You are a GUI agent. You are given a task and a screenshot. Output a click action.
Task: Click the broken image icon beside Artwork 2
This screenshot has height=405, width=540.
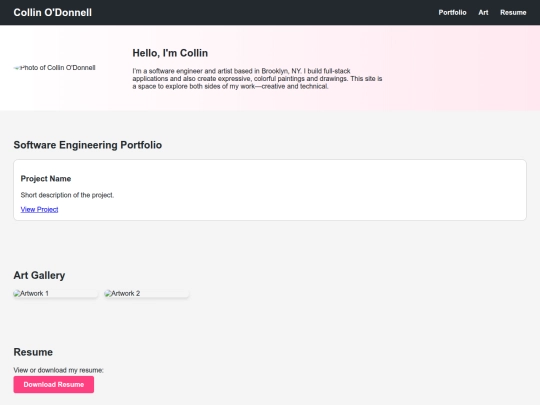click(108, 293)
